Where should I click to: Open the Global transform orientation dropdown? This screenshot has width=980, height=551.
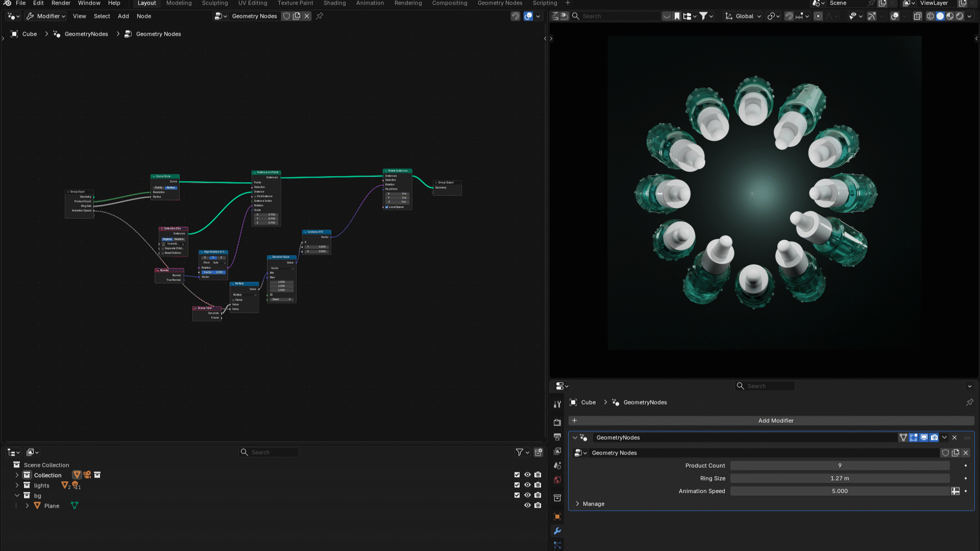tap(743, 16)
